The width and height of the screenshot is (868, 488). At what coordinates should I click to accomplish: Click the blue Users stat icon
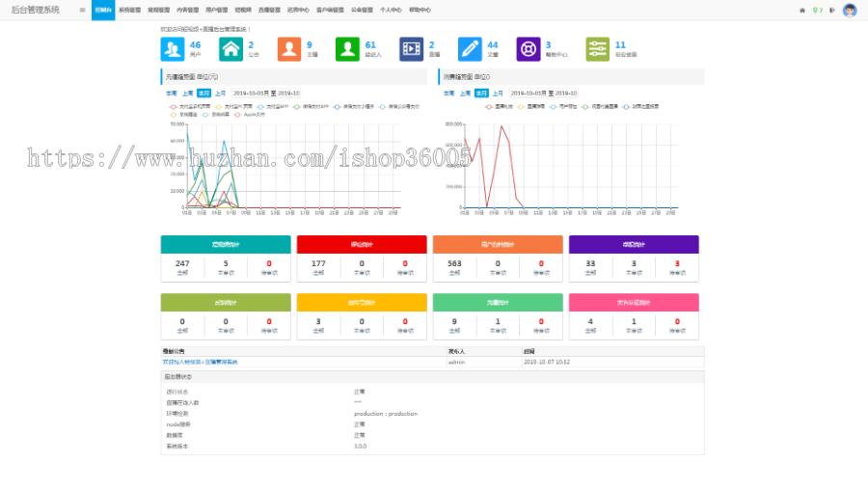pos(172,49)
